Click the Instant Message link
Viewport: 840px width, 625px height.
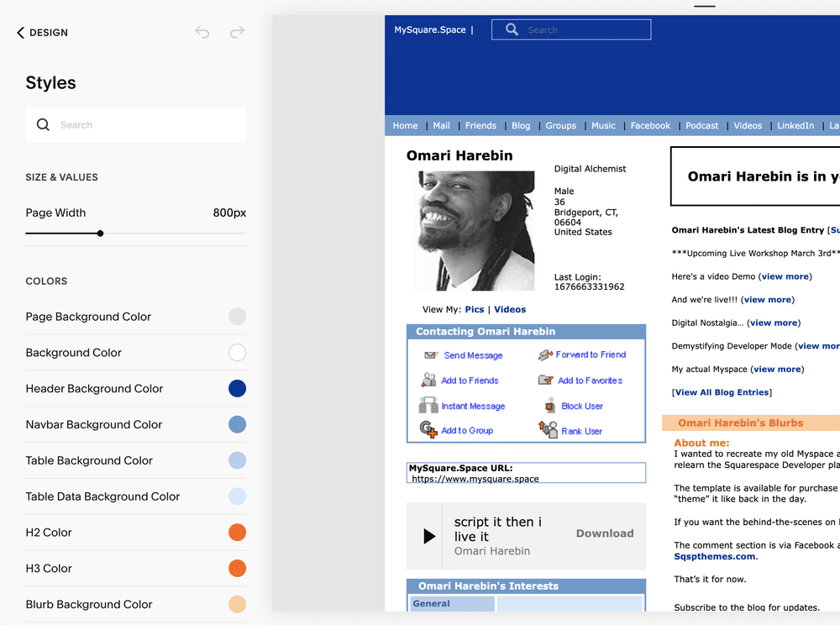coord(473,406)
